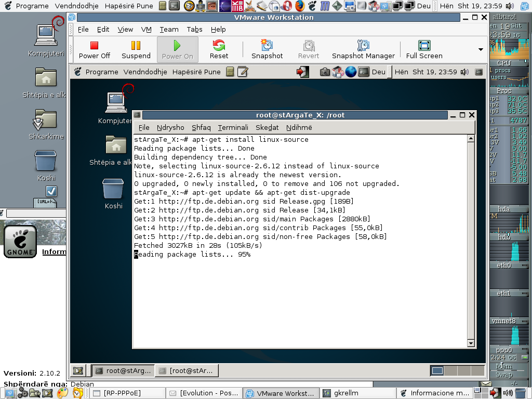
Task: Open the VMware VM menu
Action: coord(146,30)
